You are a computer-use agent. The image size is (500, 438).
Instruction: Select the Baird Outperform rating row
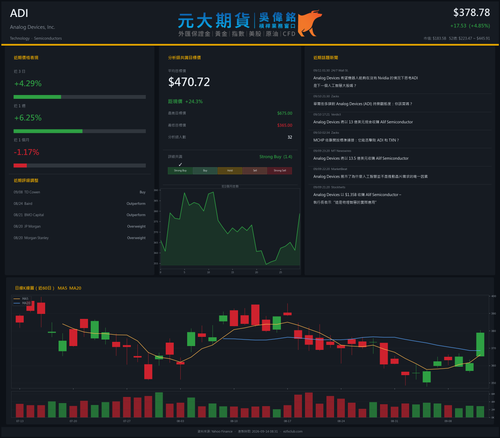[x=80, y=203]
